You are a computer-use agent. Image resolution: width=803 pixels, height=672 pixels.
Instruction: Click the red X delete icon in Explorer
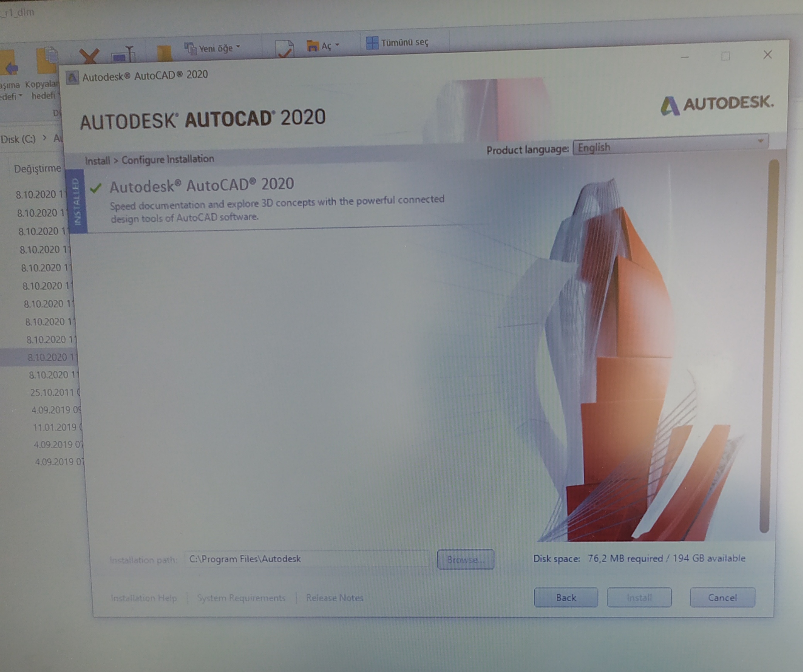point(89,56)
